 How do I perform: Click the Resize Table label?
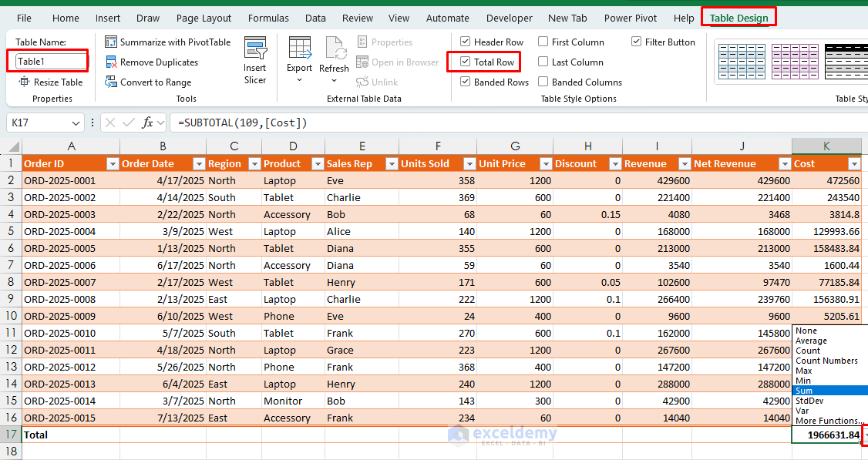pyautogui.click(x=58, y=82)
